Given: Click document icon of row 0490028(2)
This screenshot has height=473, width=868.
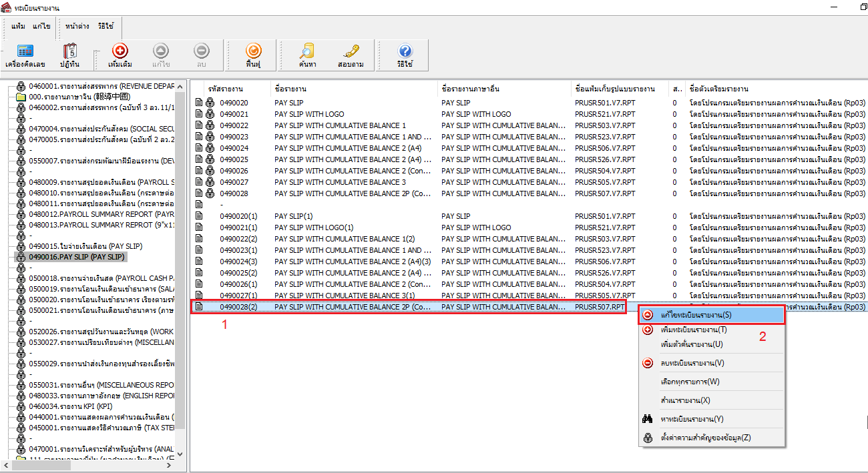Looking at the screenshot, I should click(x=198, y=307).
